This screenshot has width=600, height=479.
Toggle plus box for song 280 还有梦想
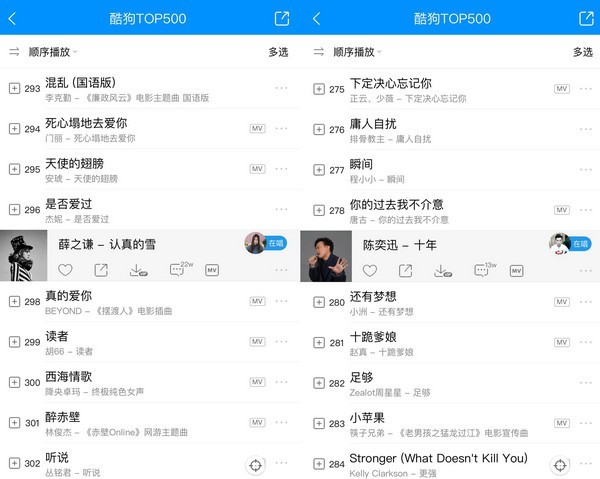point(319,302)
